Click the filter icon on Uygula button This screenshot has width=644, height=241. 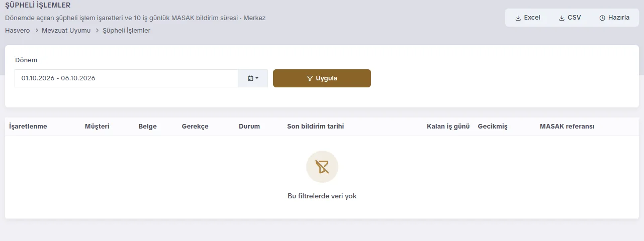click(310, 78)
